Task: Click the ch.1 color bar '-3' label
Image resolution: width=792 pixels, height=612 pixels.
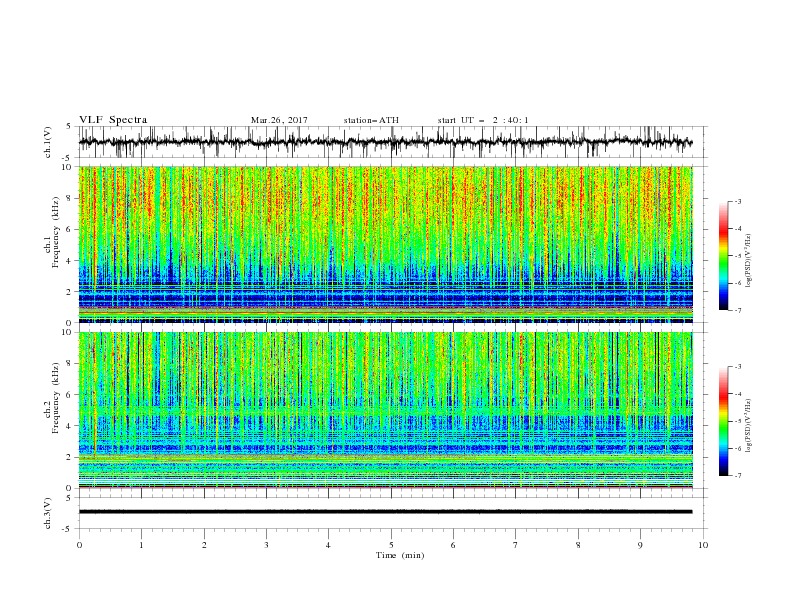Action: (x=737, y=201)
